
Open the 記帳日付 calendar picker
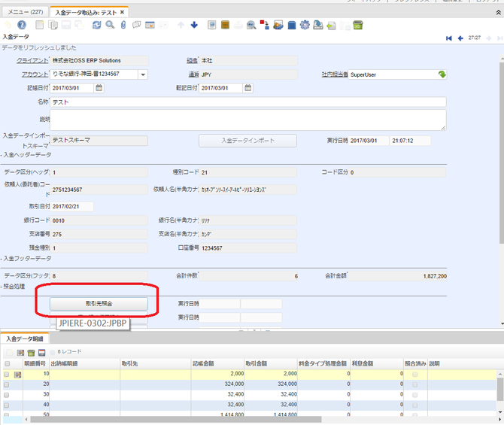coord(99,88)
